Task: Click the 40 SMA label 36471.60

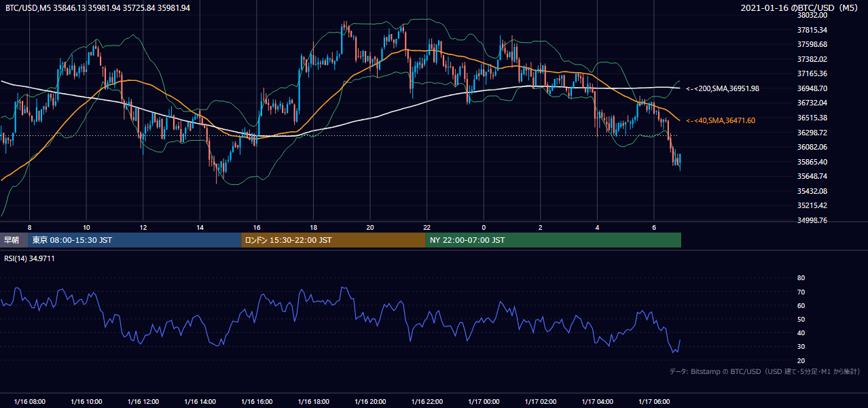Action: coord(721,120)
